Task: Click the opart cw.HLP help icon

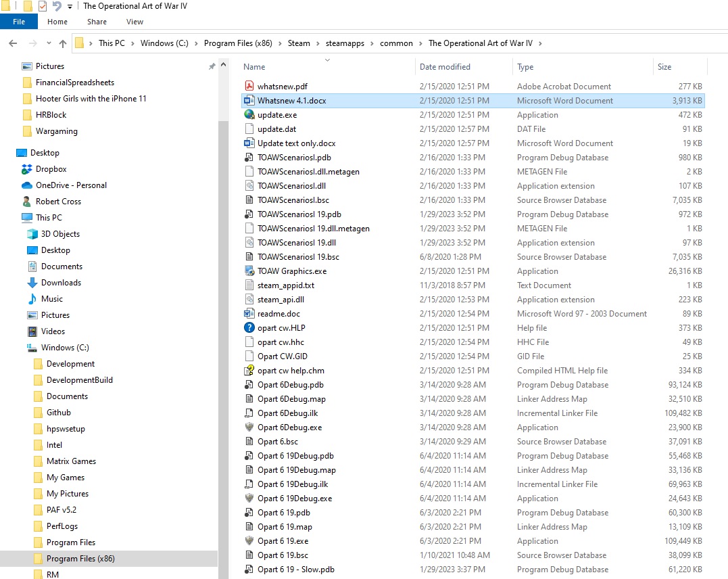Action: point(249,327)
